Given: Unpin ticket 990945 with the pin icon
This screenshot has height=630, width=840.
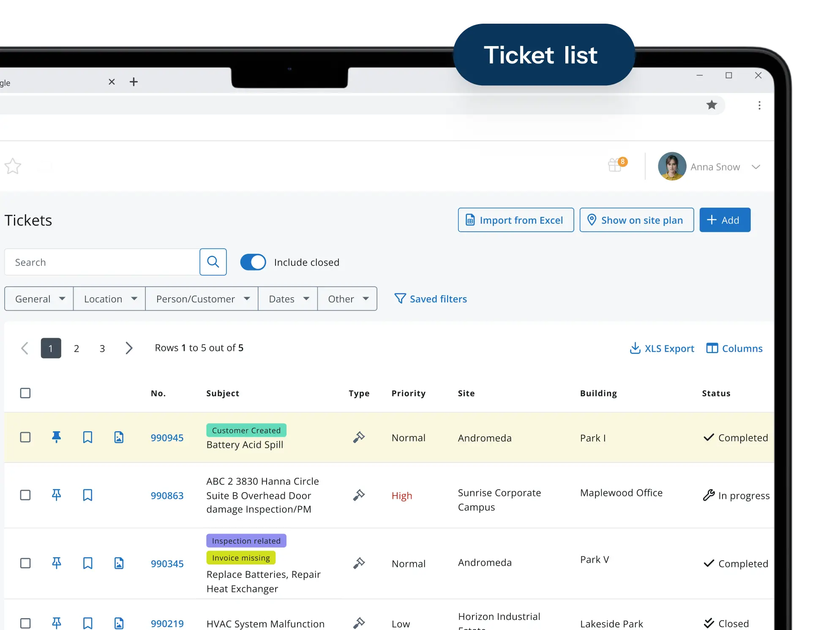Looking at the screenshot, I should pos(56,437).
